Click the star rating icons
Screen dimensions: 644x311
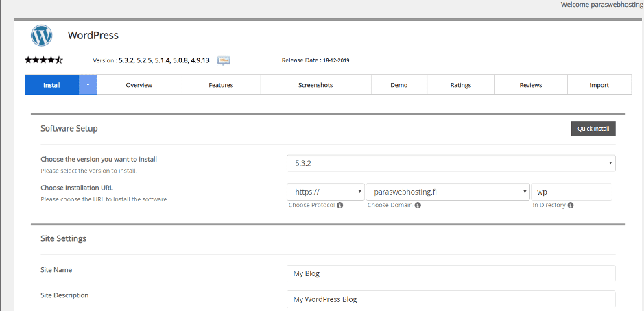[43, 60]
